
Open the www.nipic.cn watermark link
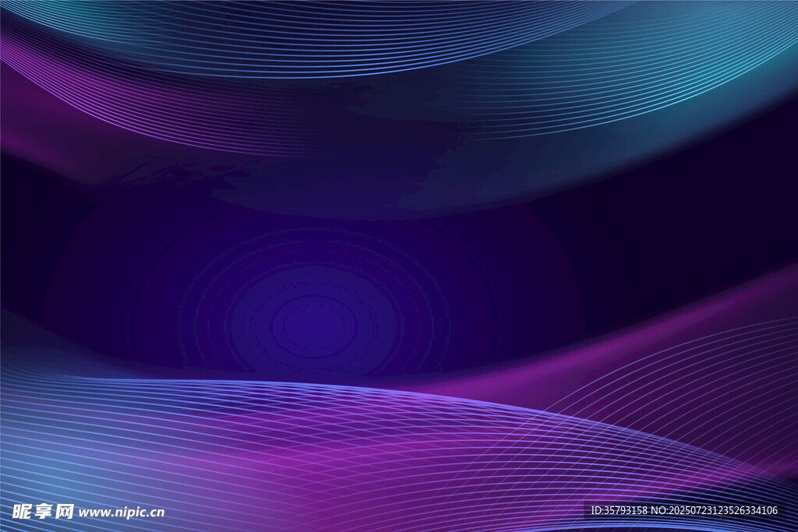122,513
